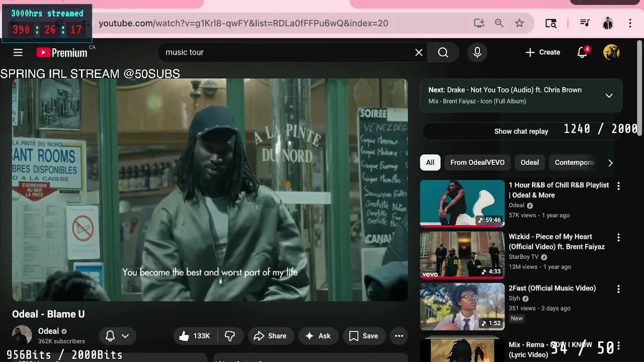Screen dimensions: 644x362
Task: Like the video with thumbs up 133K
Action: [x=194, y=336]
